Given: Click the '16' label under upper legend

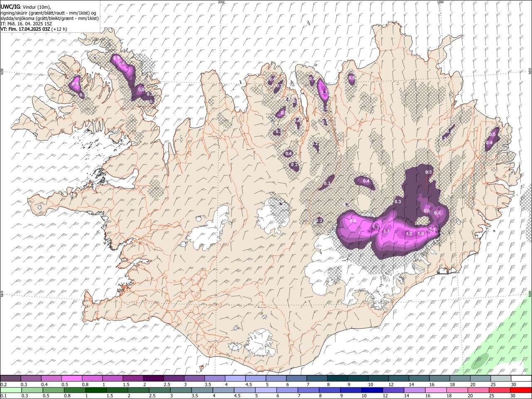Looking at the screenshot, I should [432, 384].
